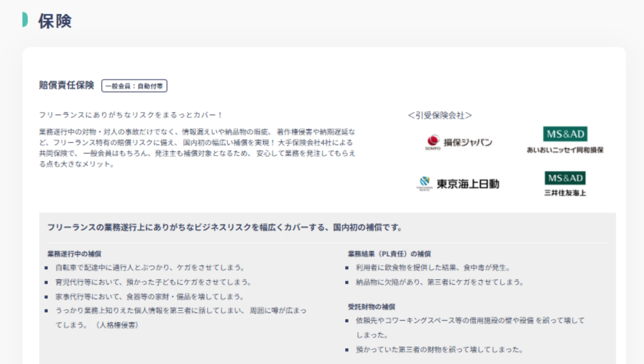644x364 pixels.
Task: Click the 納品物に欠陥があり bullet item
Action: [x=440, y=282]
